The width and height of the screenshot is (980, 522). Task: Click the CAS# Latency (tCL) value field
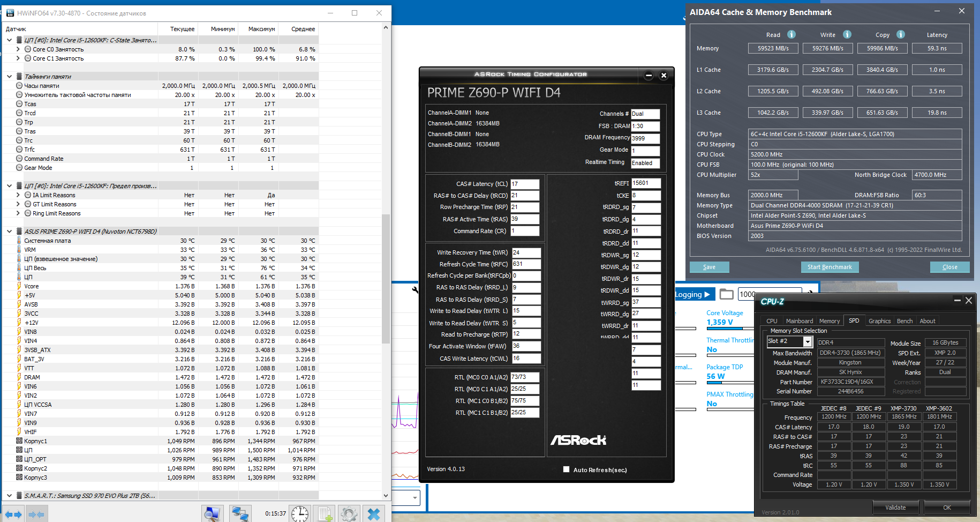pos(525,184)
